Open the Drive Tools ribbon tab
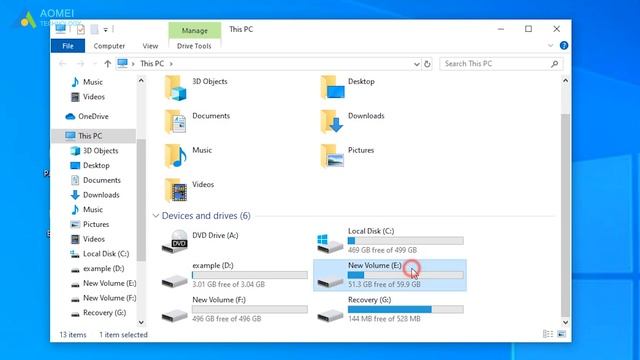 pos(194,46)
